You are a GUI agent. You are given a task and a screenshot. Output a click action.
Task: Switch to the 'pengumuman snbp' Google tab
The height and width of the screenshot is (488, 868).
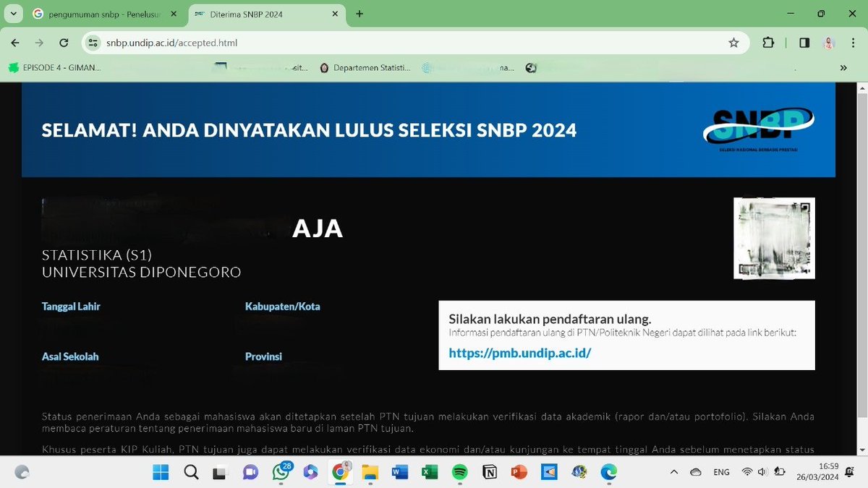(105, 14)
